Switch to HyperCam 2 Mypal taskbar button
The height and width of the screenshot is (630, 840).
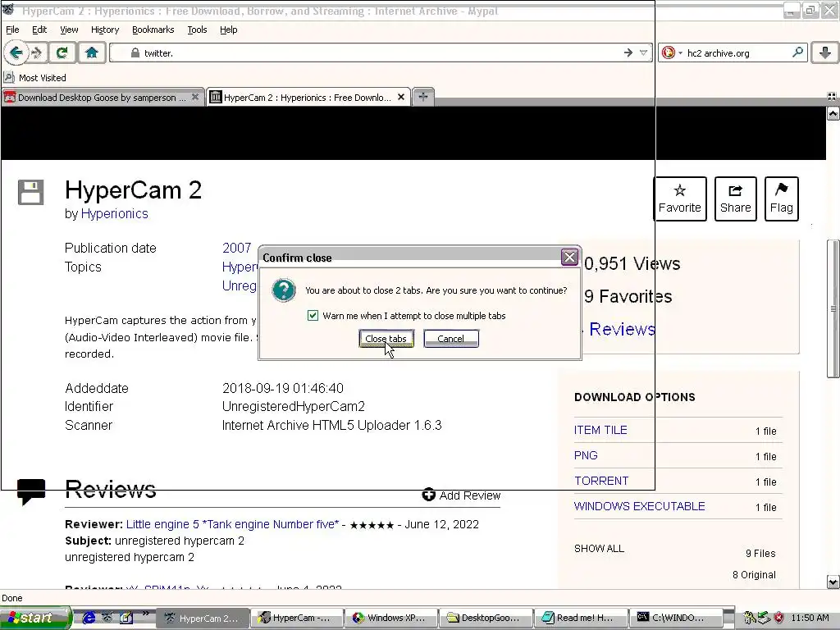pyautogui.click(x=203, y=619)
